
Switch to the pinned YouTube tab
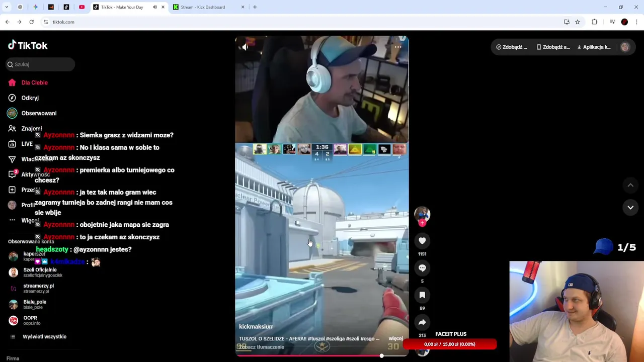coord(82,7)
